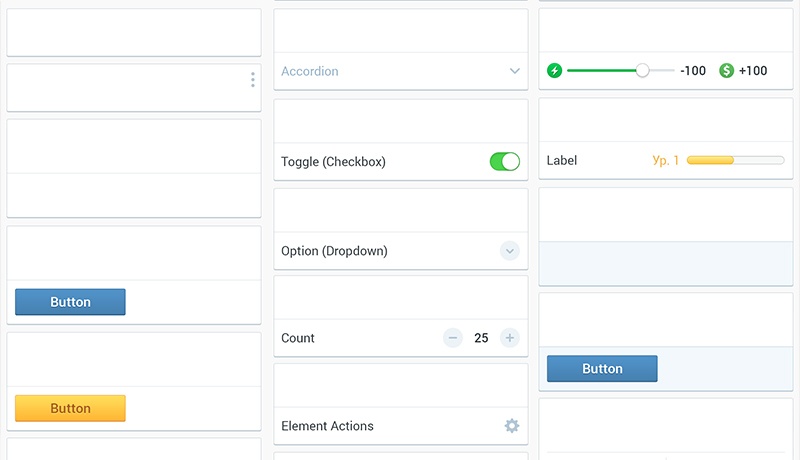800x460 pixels.
Task: Click the yellow level progress bar
Action: [x=735, y=160]
